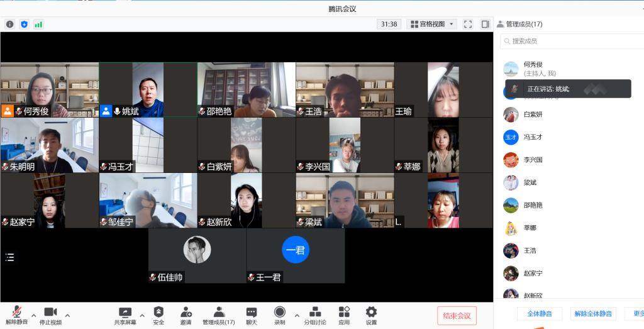Expand the video options arrow beside 停止视频
Viewport: 644px width, 329px height.
click(x=67, y=316)
